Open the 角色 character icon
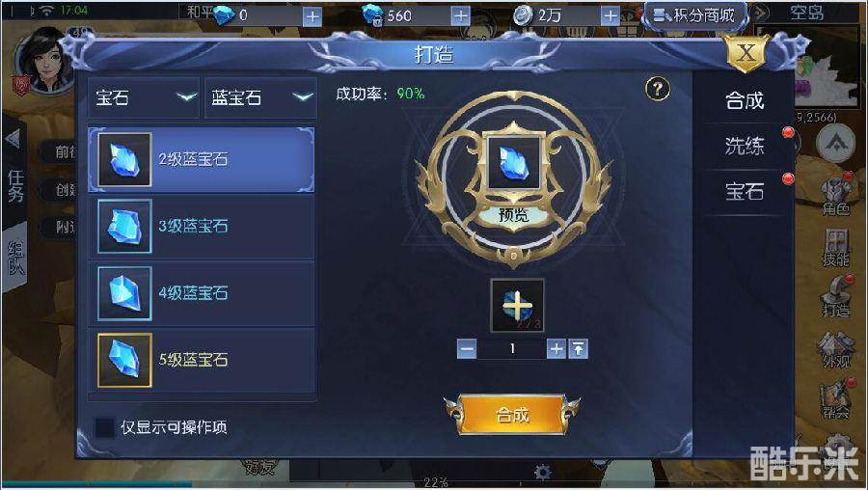Screen dimensions: 868x490 point(836,197)
